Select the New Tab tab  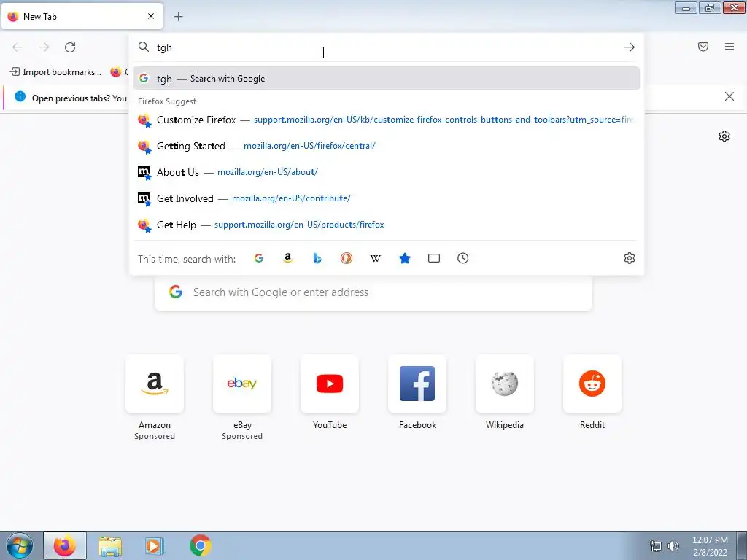click(x=82, y=16)
